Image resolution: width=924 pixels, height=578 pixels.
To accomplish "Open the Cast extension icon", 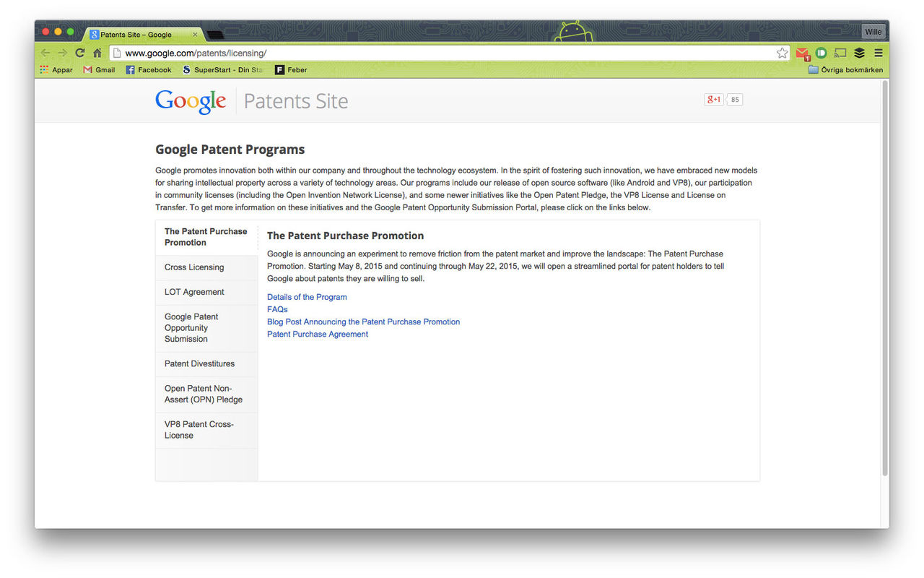I will pos(840,53).
